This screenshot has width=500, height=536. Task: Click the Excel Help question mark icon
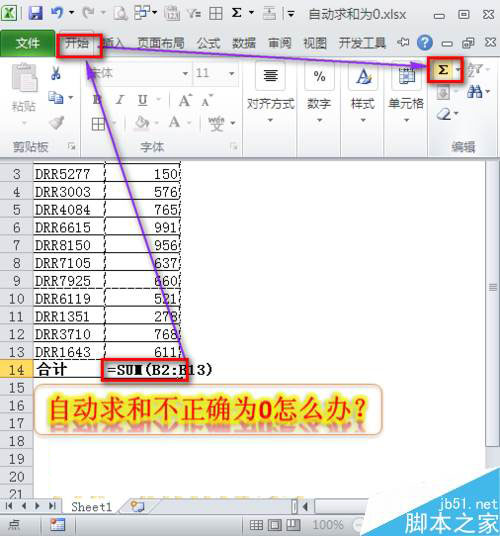[424, 43]
